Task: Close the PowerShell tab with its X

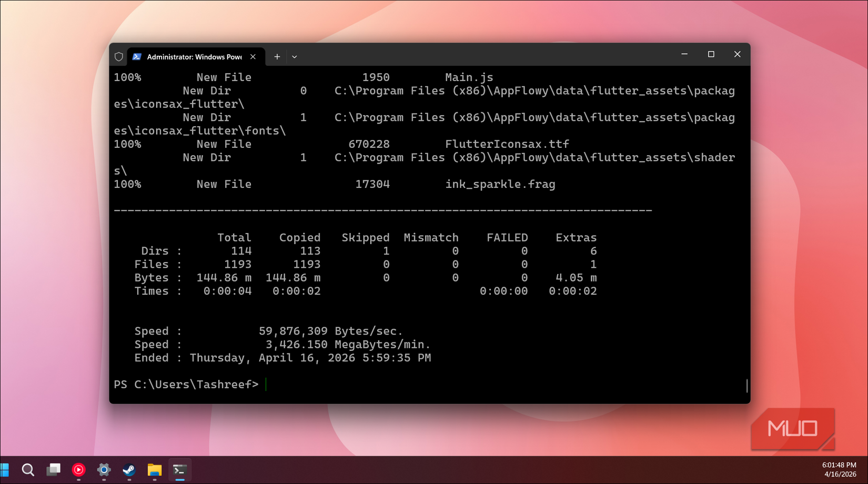Action: coord(253,56)
